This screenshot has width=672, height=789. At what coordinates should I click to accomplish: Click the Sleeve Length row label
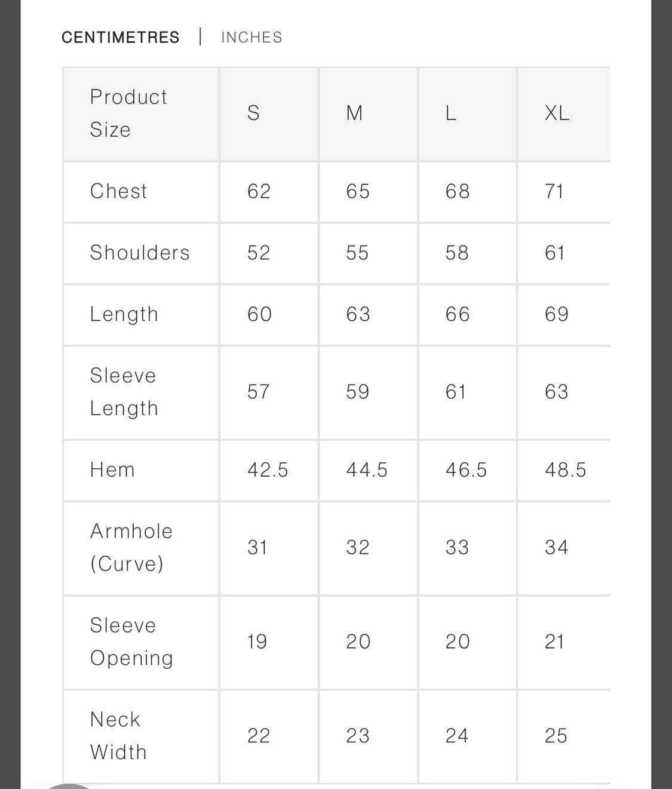pos(124,392)
